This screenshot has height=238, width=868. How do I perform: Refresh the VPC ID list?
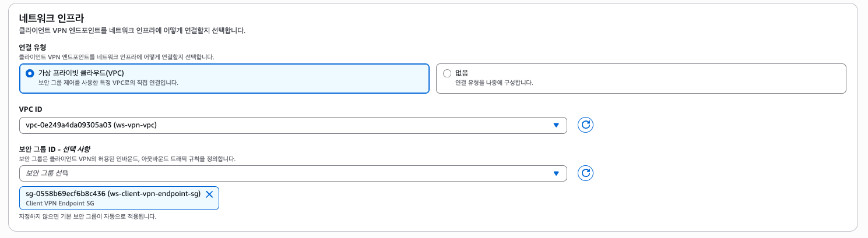tap(586, 125)
